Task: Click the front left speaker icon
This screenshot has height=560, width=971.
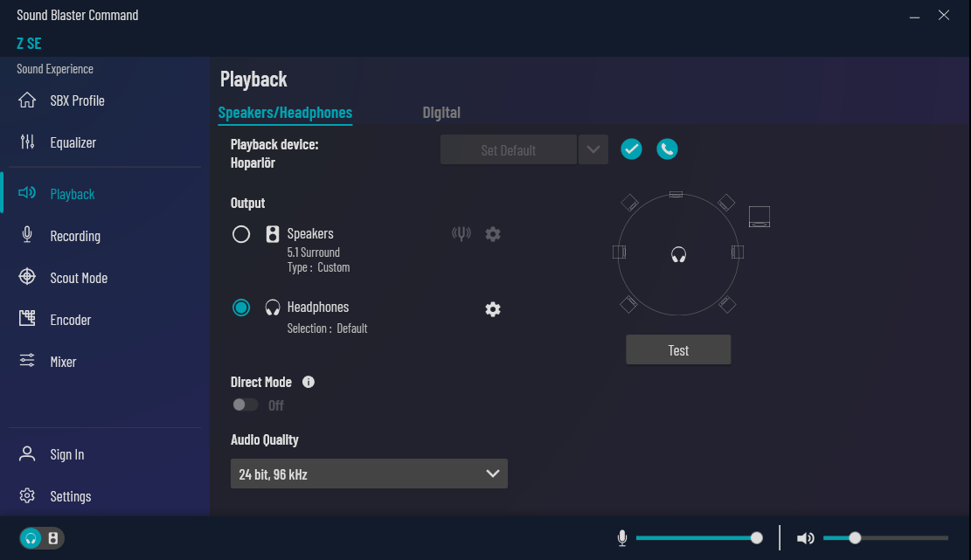Action: [629, 203]
